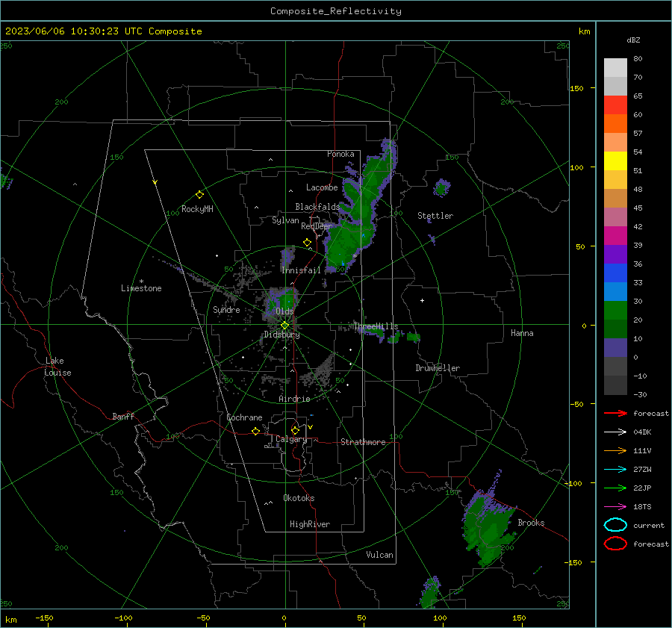Click the magenta 18TS arrow legend icon
The image size is (672, 628).
(x=615, y=507)
